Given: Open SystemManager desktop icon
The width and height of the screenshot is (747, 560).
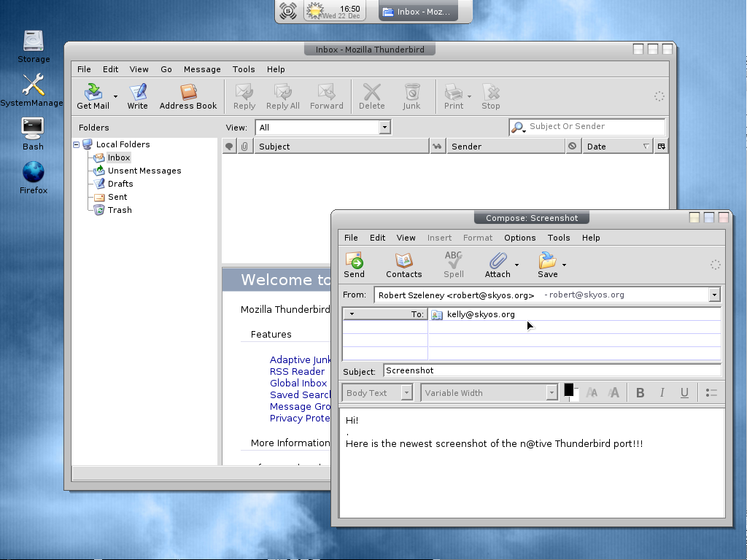Looking at the screenshot, I should (x=31, y=90).
